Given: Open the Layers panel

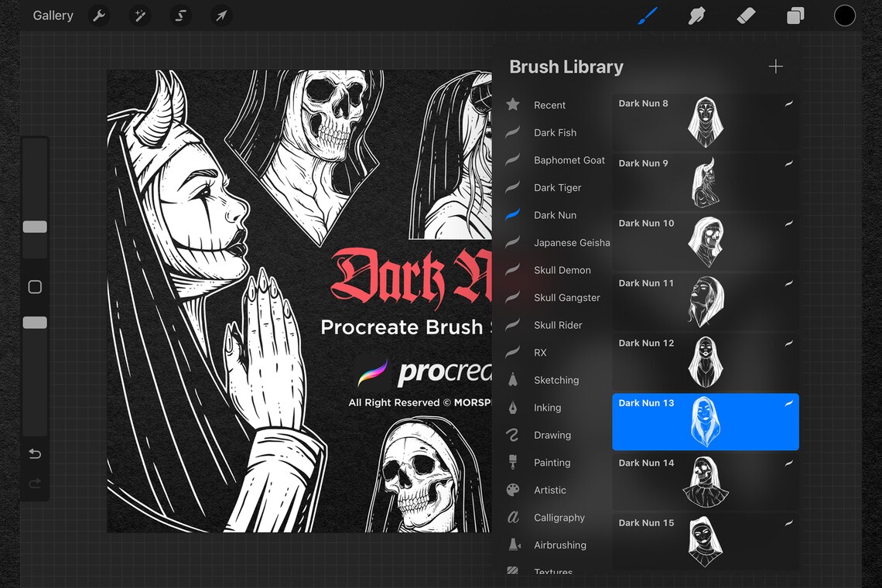Looking at the screenshot, I should (795, 15).
